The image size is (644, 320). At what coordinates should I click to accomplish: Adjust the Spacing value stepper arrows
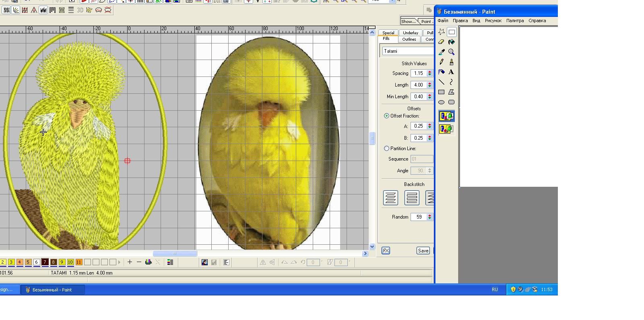(429, 73)
